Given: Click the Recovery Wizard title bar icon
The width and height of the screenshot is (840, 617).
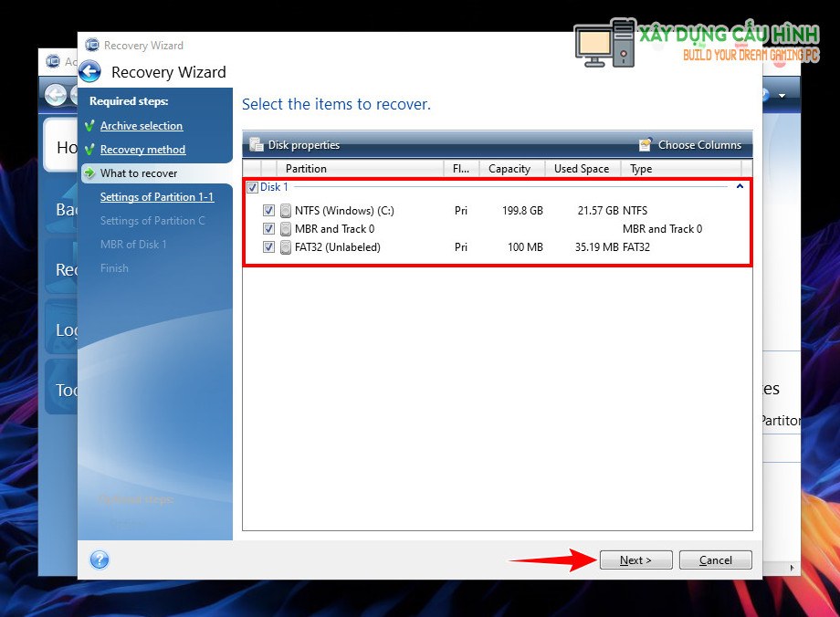Looking at the screenshot, I should click(x=92, y=45).
